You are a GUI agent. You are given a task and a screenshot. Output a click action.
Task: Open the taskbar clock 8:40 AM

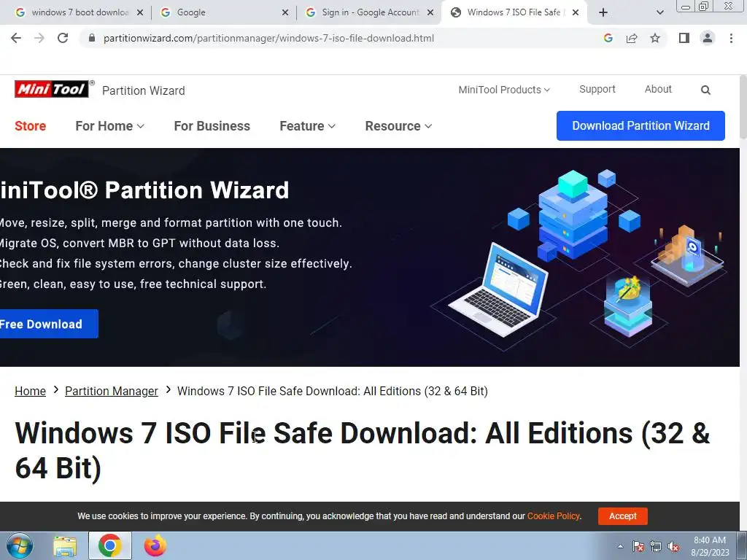tap(710, 545)
